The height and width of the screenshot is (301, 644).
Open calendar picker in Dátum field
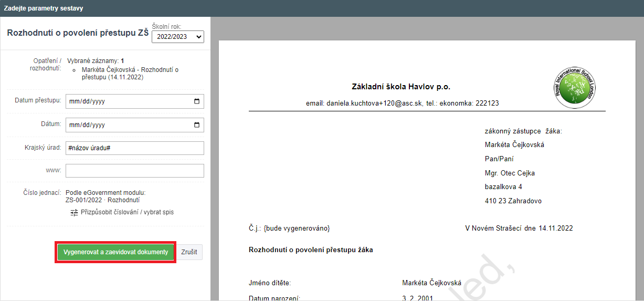point(197,125)
